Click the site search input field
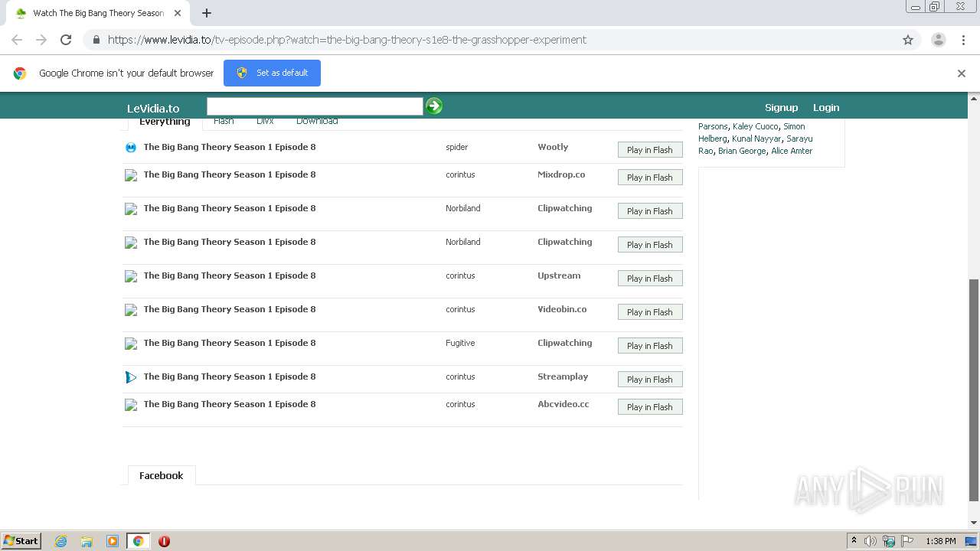The image size is (980, 551). [315, 106]
